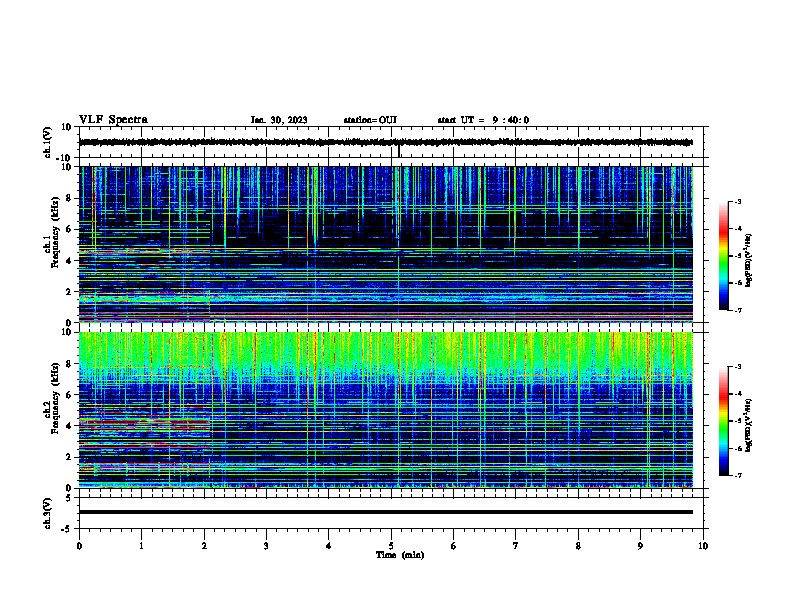Click time axis tick label "10"

click(703, 546)
